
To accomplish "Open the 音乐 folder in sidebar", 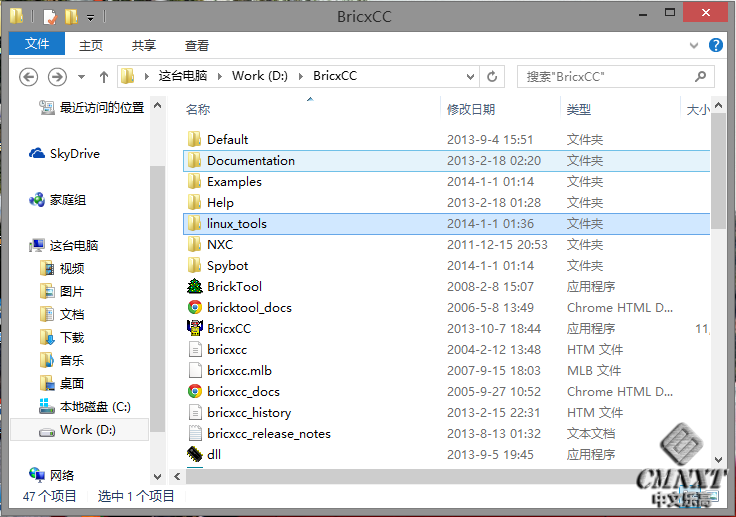I will (x=62, y=360).
